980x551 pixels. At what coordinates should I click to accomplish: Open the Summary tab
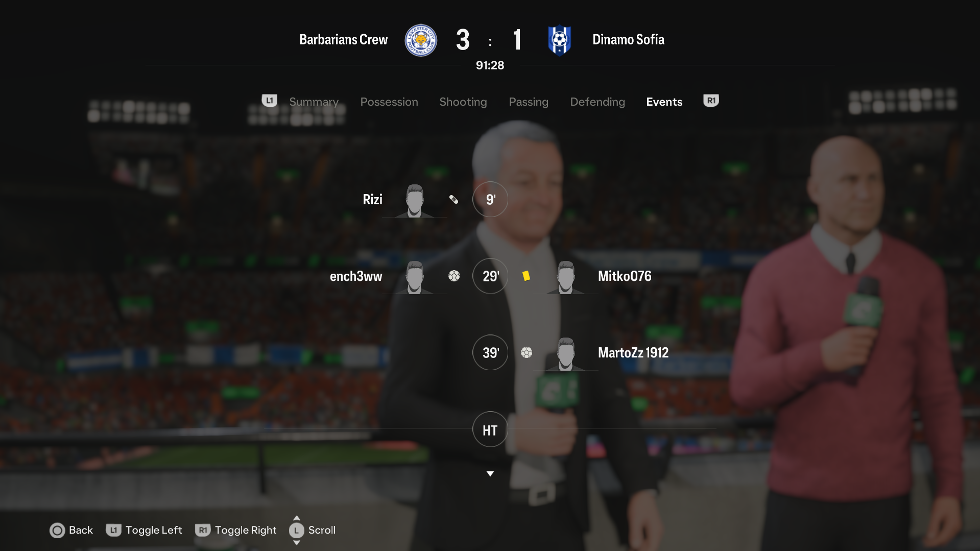314,102
